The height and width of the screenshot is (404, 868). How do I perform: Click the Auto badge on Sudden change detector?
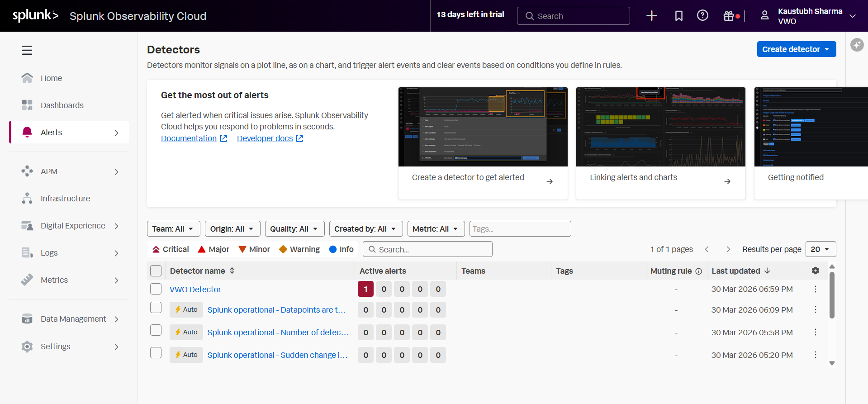tap(186, 355)
